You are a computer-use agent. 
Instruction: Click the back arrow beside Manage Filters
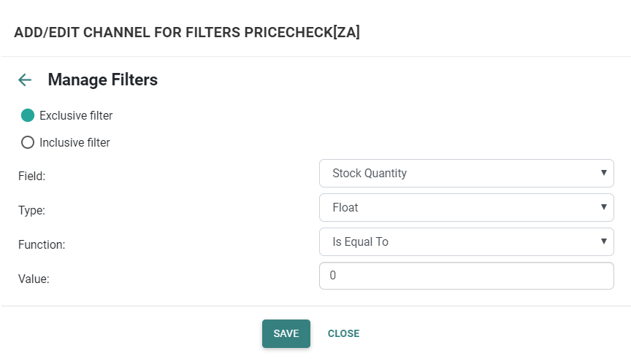[x=25, y=80]
